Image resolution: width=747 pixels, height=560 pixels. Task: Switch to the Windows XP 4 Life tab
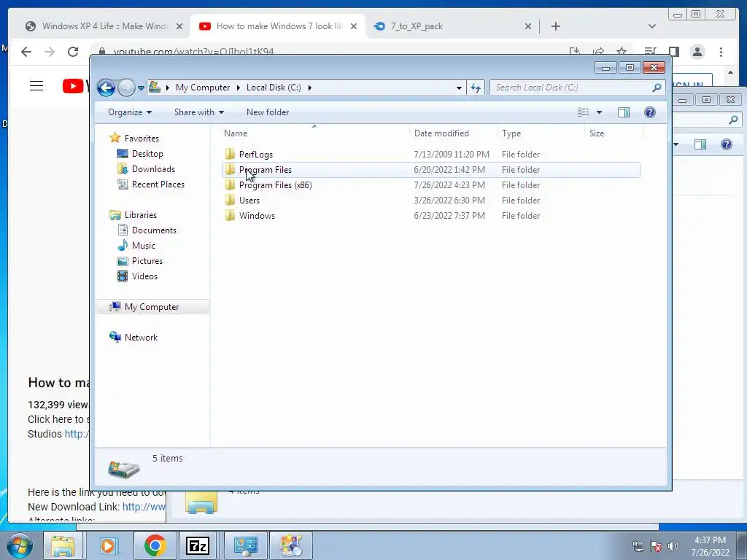pos(104,26)
